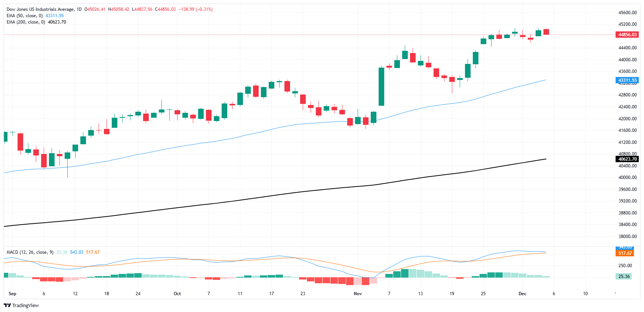The height and width of the screenshot is (312, 644).
Task: Click the MACD histogram value 25.36 in legend
Action: coord(62,252)
